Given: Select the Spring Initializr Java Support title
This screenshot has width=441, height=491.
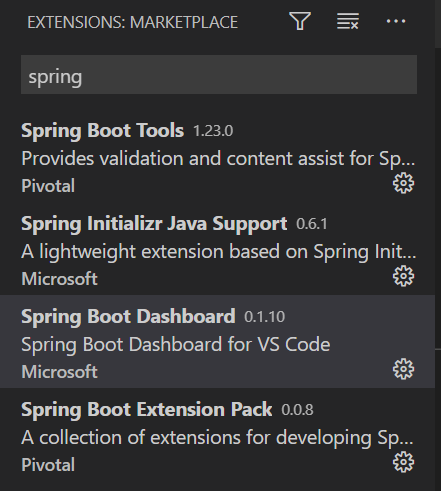Looking at the screenshot, I should click(154, 224).
